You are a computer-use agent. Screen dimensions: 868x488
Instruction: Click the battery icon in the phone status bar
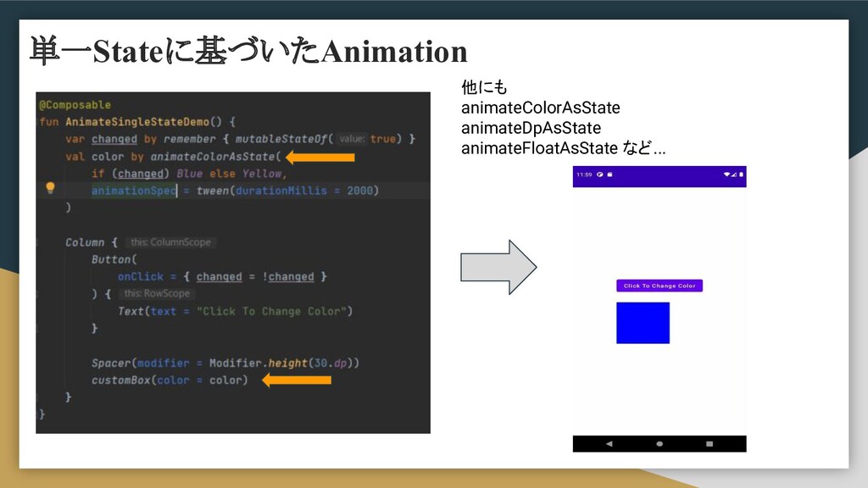[741, 175]
